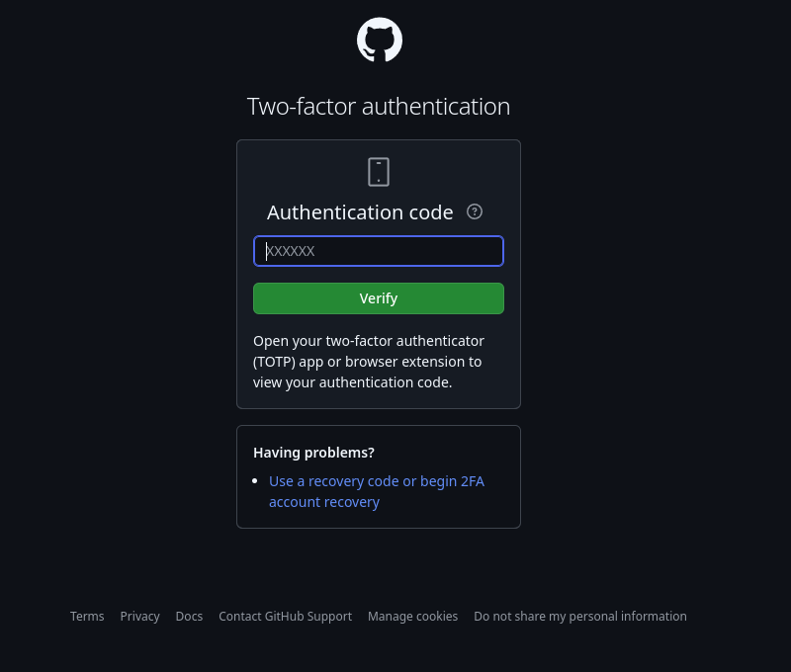Open the Docs footer link
The height and width of the screenshot is (672, 791).
pos(189,617)
